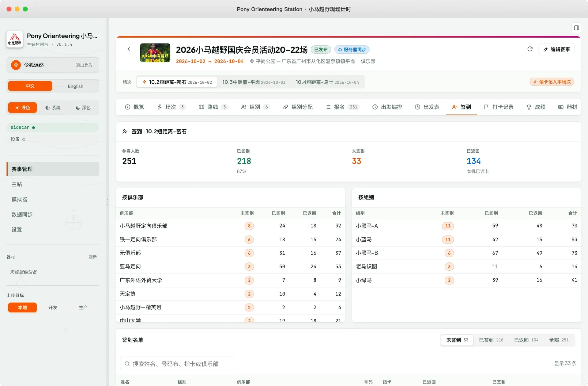Click the location pin icon beside 平岗公园
Viewport: 588px width, 386px height.
252,61
